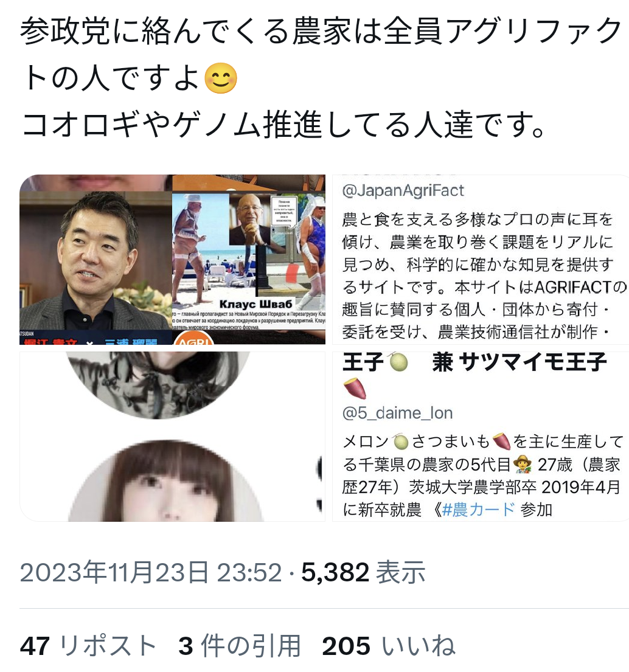This screenshot has height=672, width=629.
Task: Open the サツマイモ王子 profile screenshot image
Action: tap(480, 436)
